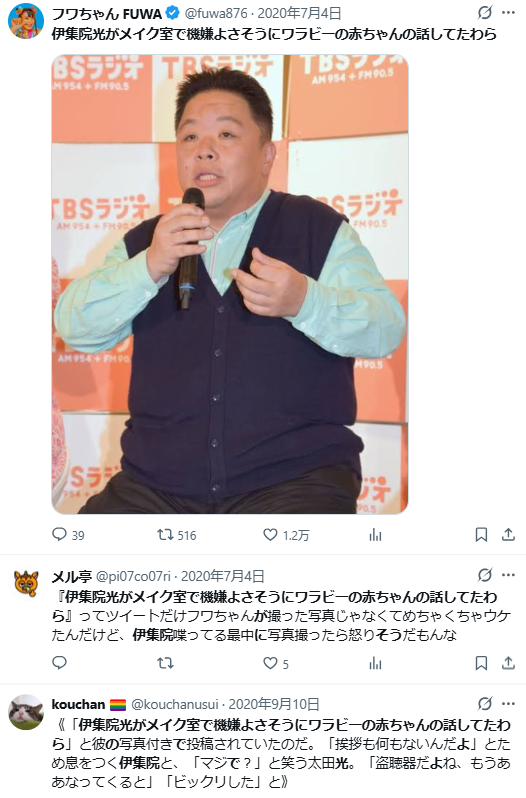Open 2020年9月10日 timestamp on kouchan's tweet
This screenshot has height=798, width=526.
[x=274, y=704]
